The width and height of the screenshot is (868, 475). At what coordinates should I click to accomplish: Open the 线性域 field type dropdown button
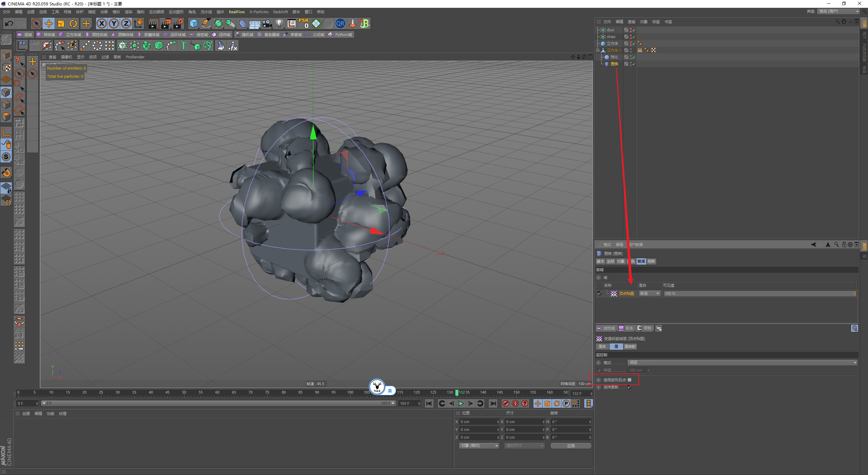point(606,328)
